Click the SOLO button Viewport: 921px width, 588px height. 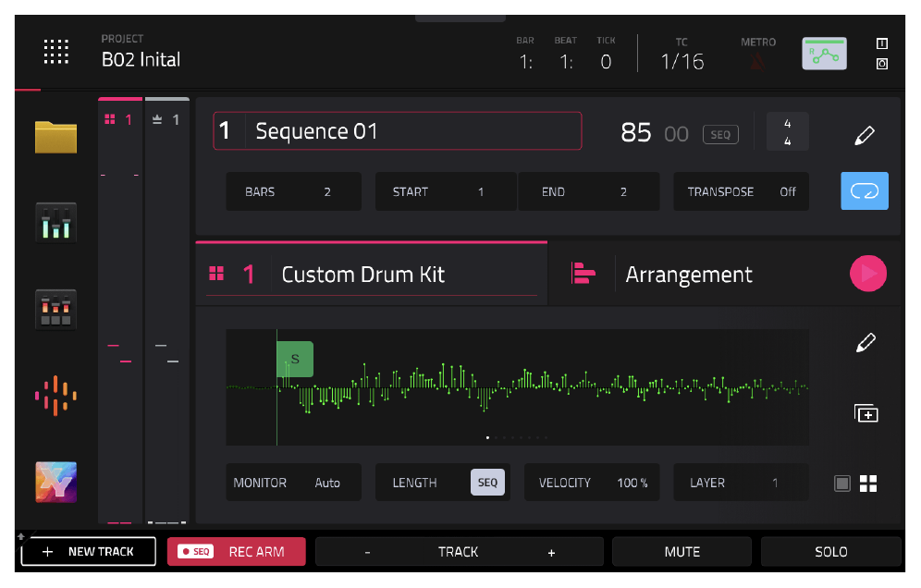830,552
